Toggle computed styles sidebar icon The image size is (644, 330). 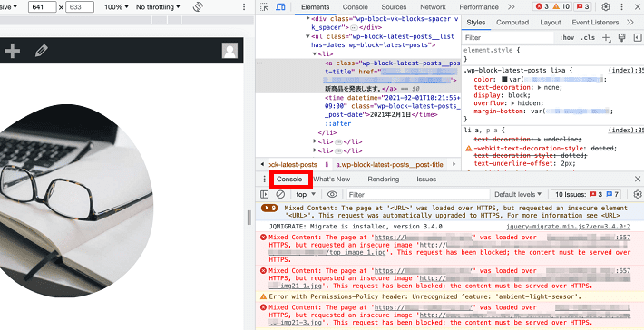(638, 38)
